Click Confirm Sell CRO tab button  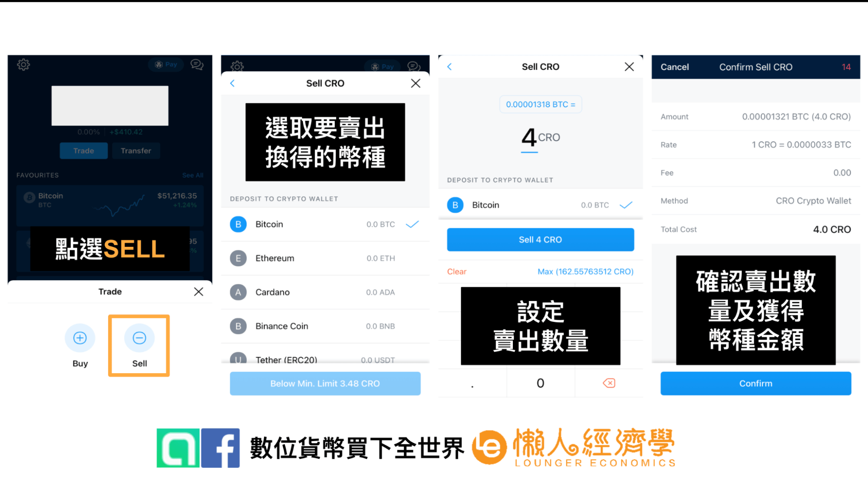click(x=755, y=67)
